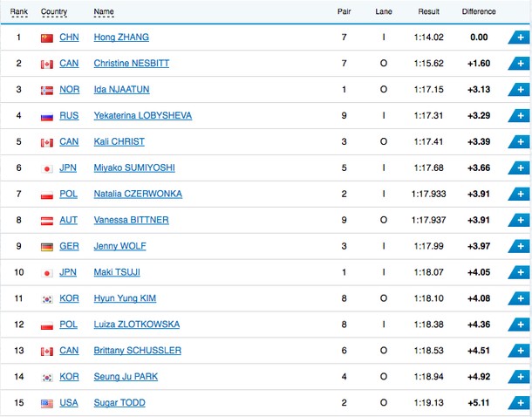Image resolution: width=532 pixels, height=417 pixels.
Task: Open Yekaterina LOBYSHEVA athlete link
Action: [143, 116]
